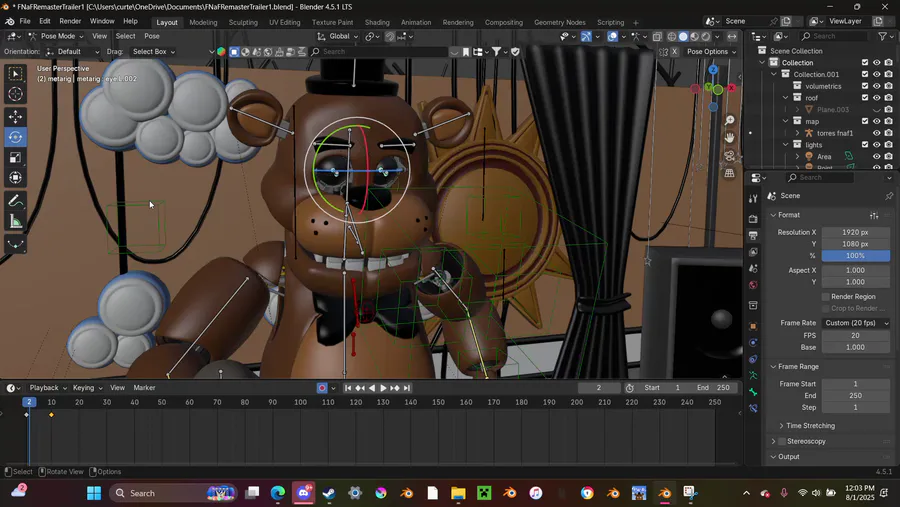Open the Frame Rate Custom dropdown
The image size is (900, 507).
[856, 323]
